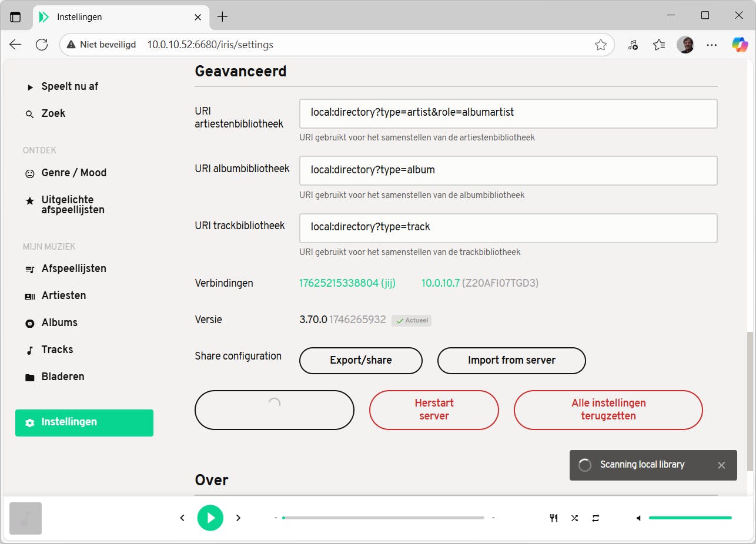Go to Genre / Mood
This screenshot has width=756, height=544.
coord(66,173)
